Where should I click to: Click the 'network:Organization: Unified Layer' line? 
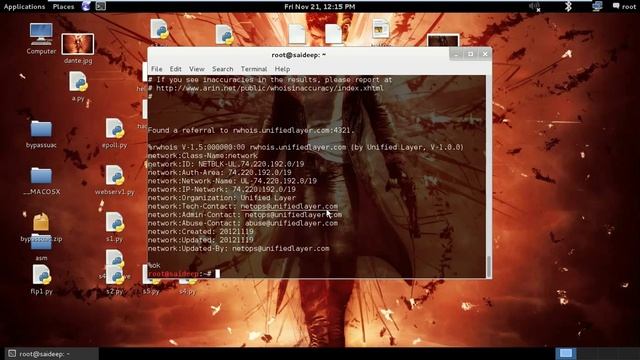click(222, 198)
